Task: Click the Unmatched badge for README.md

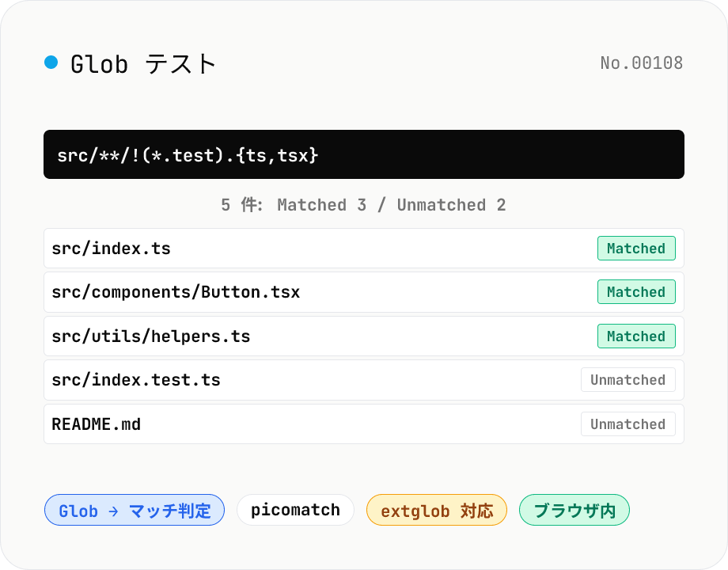Action: click(628, 424)
